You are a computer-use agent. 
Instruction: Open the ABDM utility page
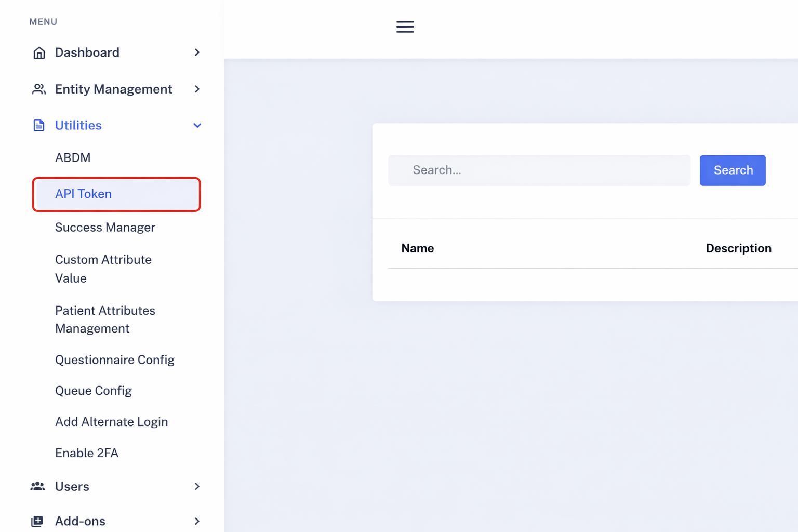(x=73, y=157)
